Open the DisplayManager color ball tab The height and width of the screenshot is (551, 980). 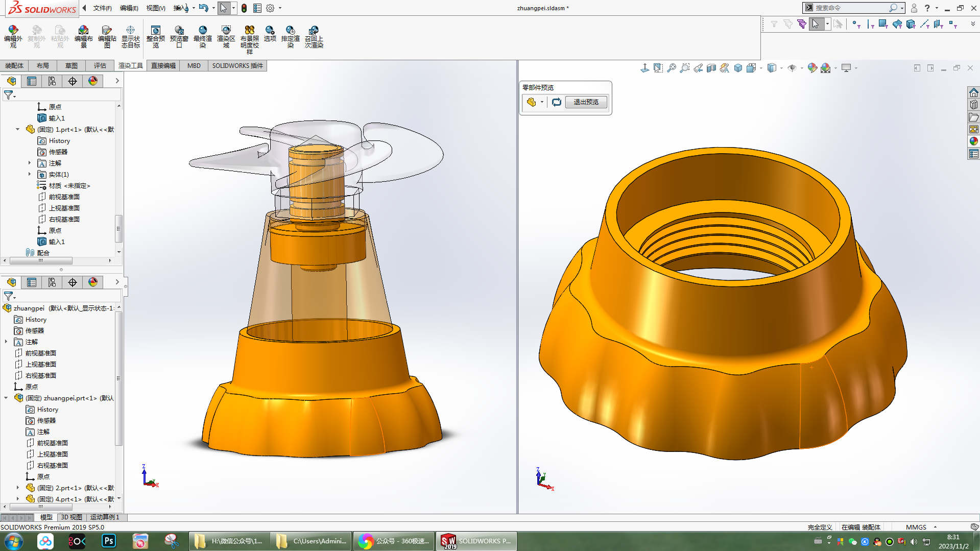point(93,81)
